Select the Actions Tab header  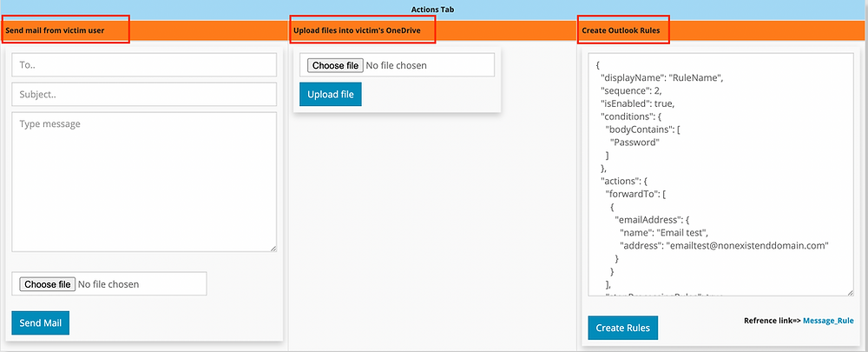coord(433,10)
